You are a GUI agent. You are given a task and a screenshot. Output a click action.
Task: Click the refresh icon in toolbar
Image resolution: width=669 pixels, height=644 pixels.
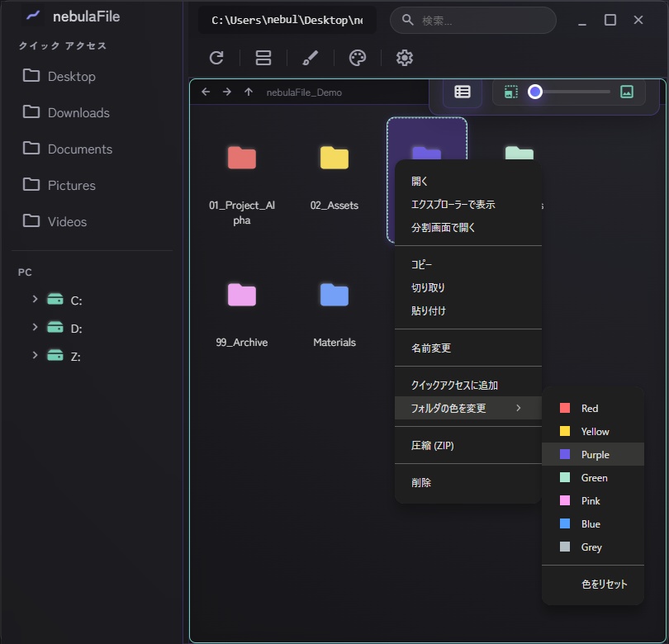pyautogui.click(x=216, y=58)
